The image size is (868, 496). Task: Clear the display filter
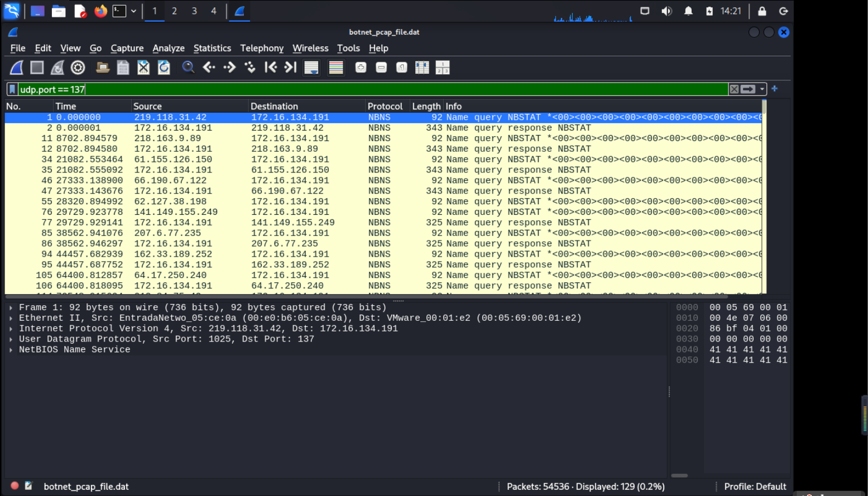(x=735, y=89)
